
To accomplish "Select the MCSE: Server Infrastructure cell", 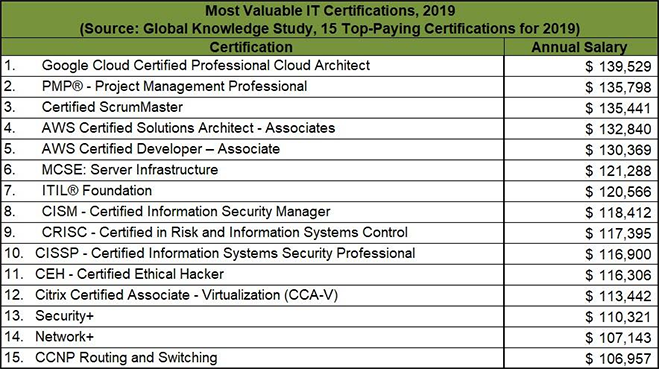I will 252,170.
